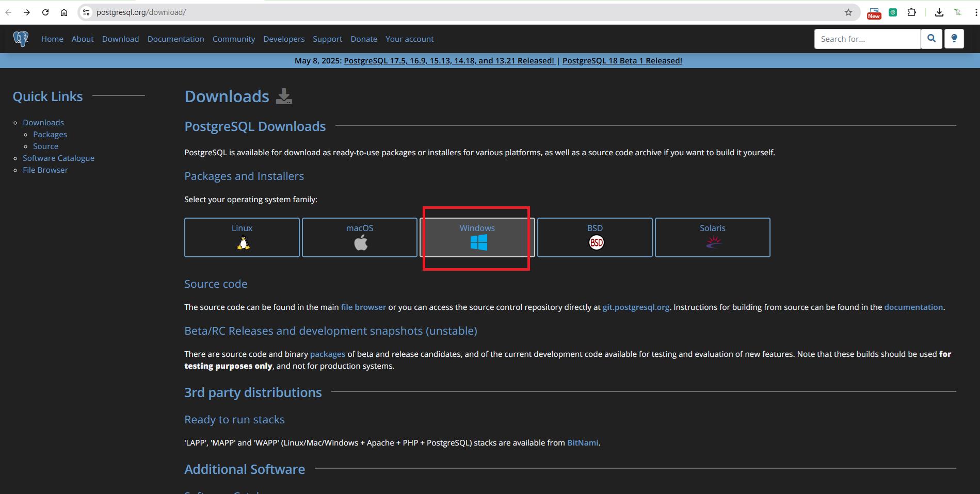Open the Donate menu item

point(364,39)
